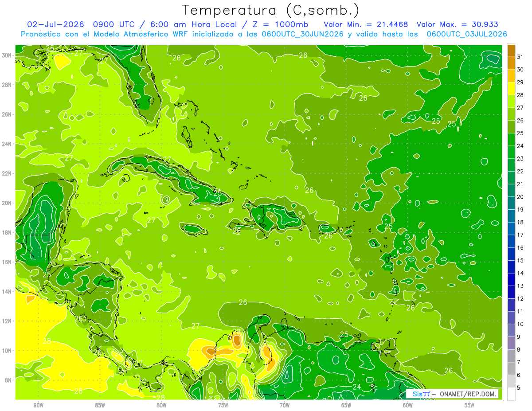Click the legend swatch between 22 and 23
Screen dimensions: 532x411
point(511,165)
